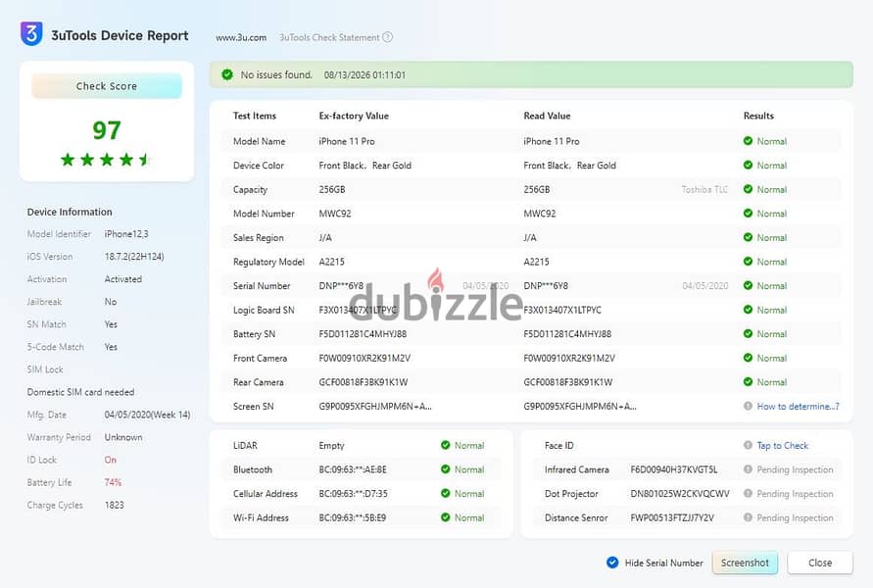
Task: Click the Activated status value
Action: [123, 279]
